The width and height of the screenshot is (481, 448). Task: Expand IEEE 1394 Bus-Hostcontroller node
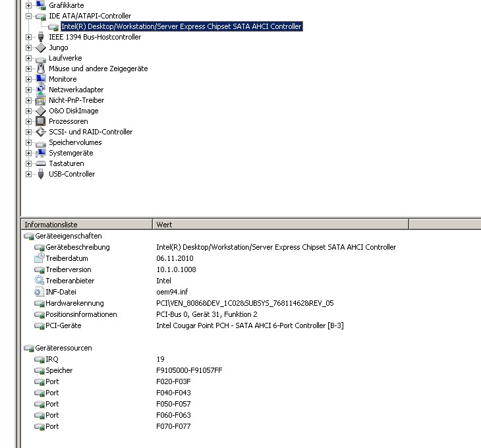tap(28, 37)
